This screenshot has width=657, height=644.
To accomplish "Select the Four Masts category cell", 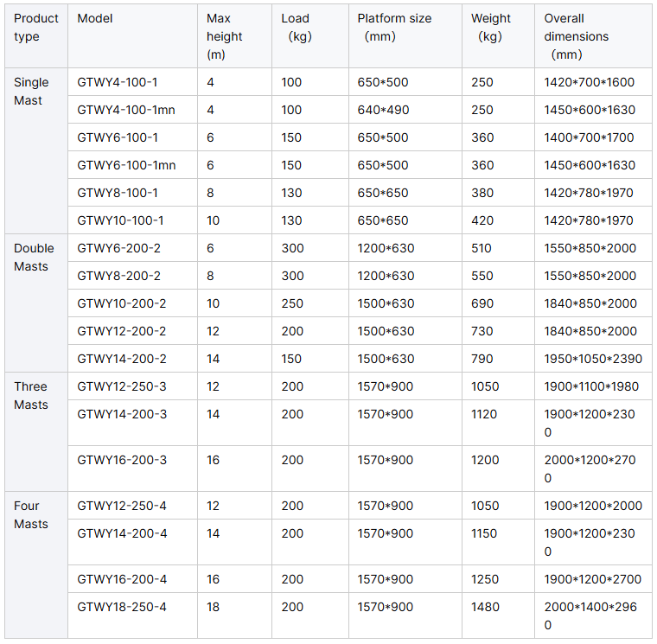I will [x=32, y=515].
